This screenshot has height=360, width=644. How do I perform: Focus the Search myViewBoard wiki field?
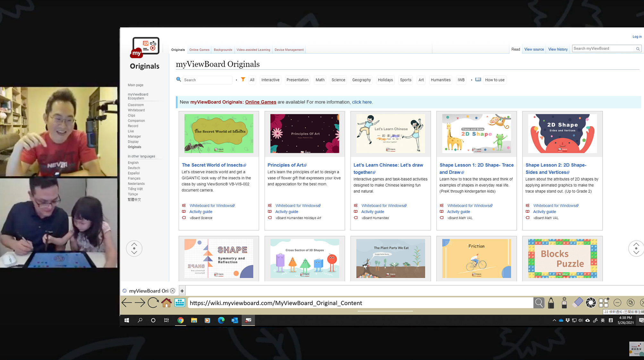coord(604,48)
